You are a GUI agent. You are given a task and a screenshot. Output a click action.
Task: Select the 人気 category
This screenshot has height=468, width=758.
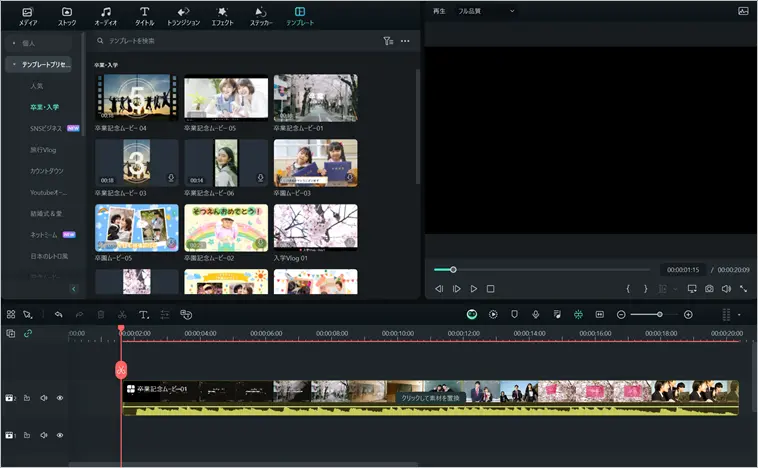[x=37, y=86]
